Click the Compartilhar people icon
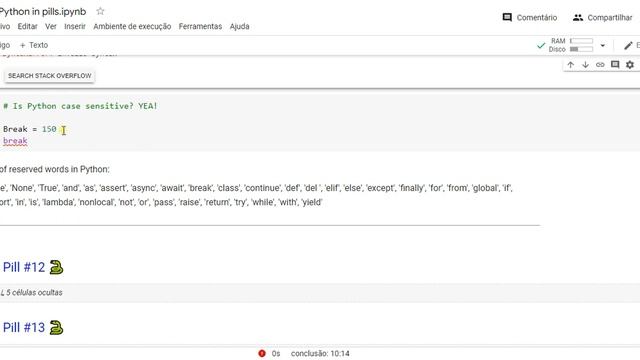This screenshot has width=640, height=360. tap(578, 18)
